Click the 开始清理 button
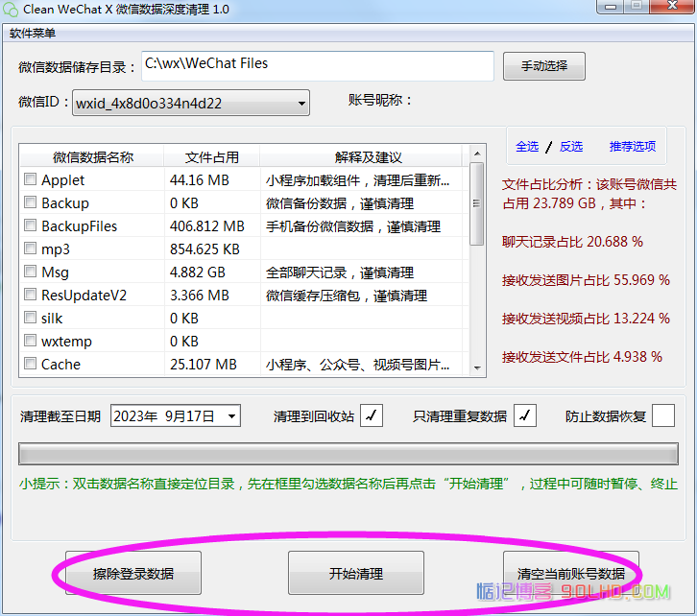The width and height of the screenshot is (697, 616). pos(356,574)
